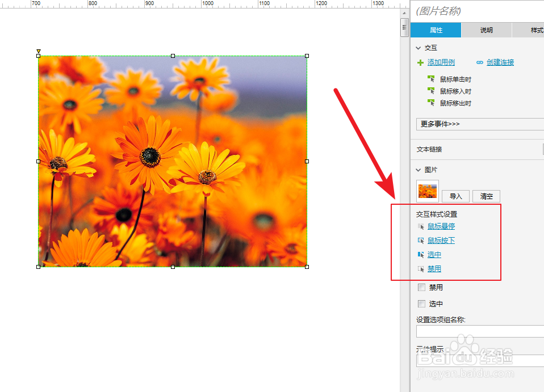Click the 鼠标单击时 event cursor icon
The image size is (544, 392).
point(431,79)
